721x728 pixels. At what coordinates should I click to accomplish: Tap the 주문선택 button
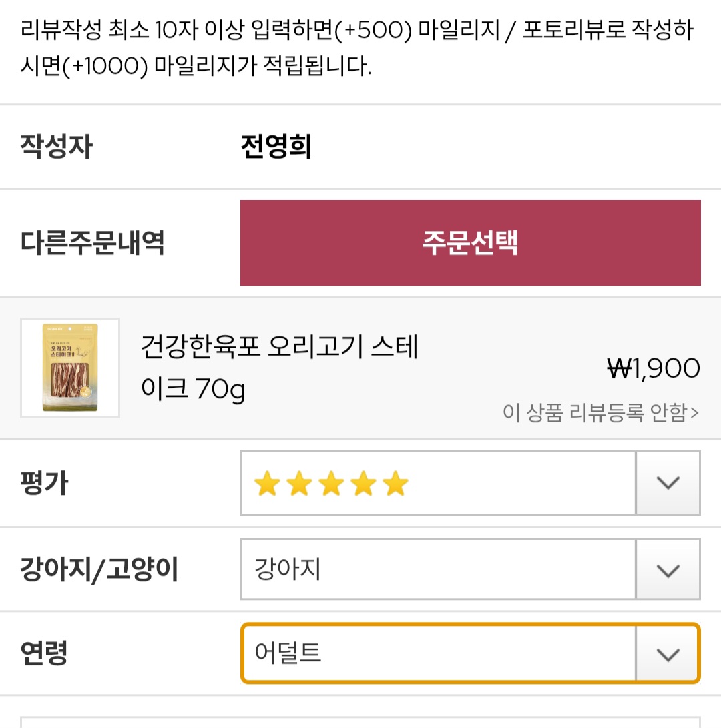tap(470, 242)
